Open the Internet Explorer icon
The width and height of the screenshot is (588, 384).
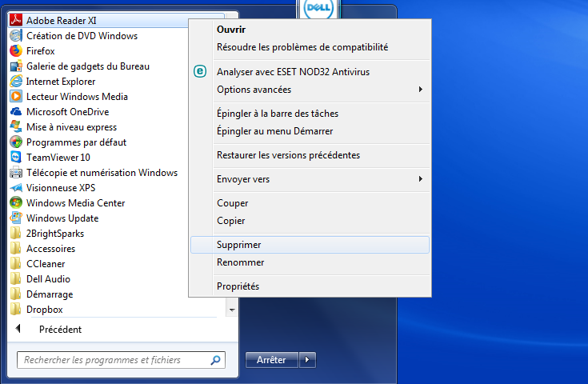16,81
